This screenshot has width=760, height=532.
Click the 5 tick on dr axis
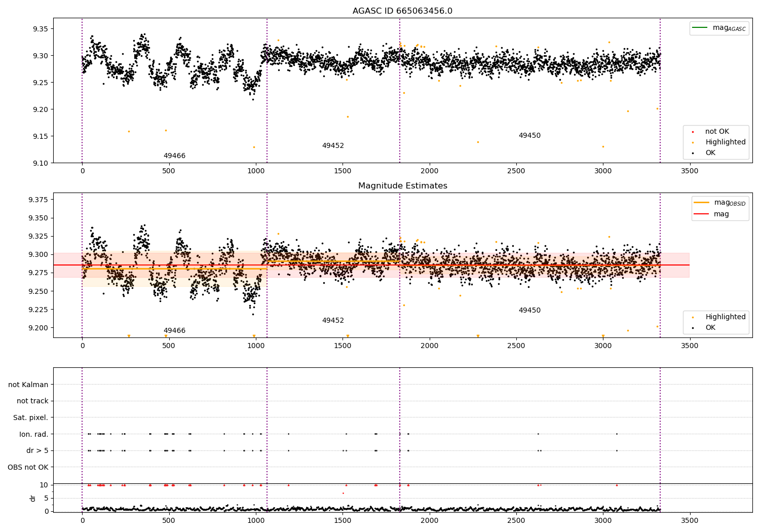[x=47, y=498]
